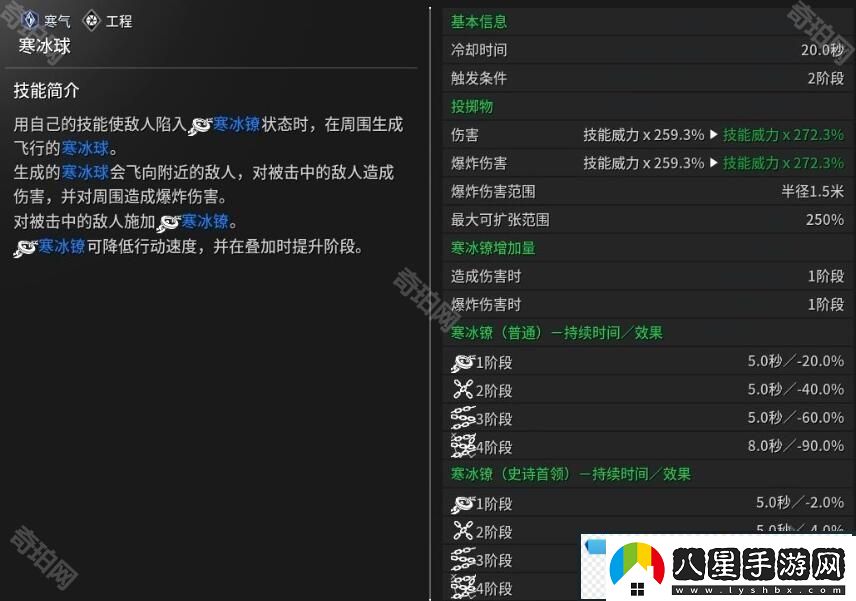856x601 pixels.
Task: Click the green 272.3% value in 伤害 row
Action: click(x=783, y=135)
